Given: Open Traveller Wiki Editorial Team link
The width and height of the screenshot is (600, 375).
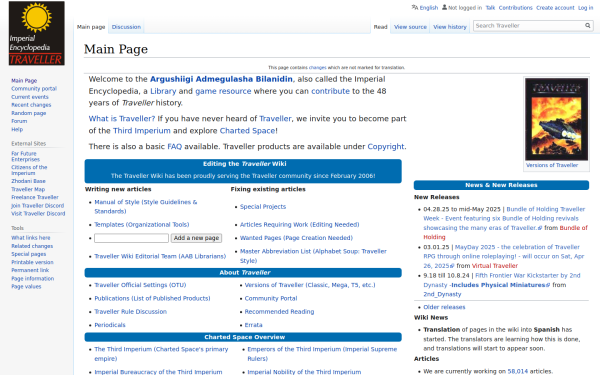Looking at the screenshot, I should point(160,256).
